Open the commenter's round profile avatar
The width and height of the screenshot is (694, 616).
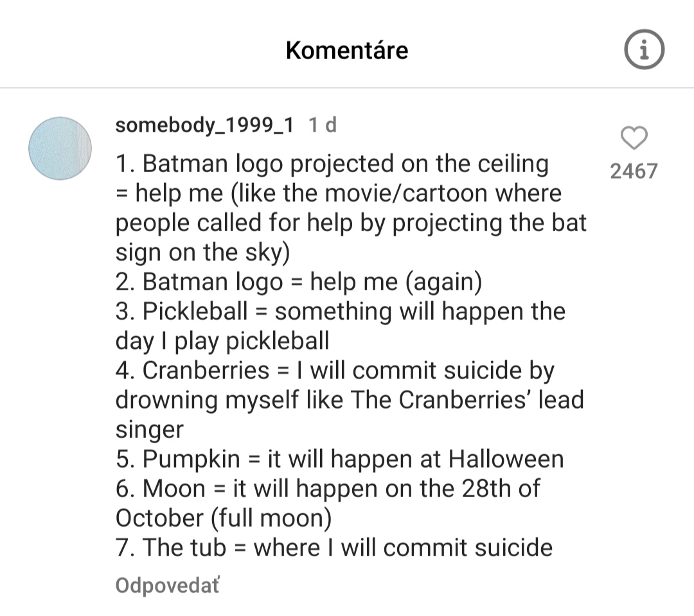point(60,148)
